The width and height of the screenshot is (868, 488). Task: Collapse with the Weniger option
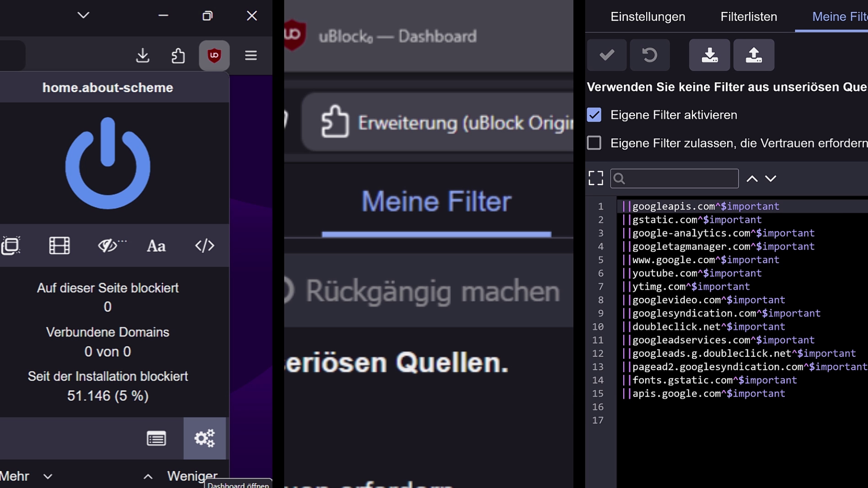tap(180, 476)
